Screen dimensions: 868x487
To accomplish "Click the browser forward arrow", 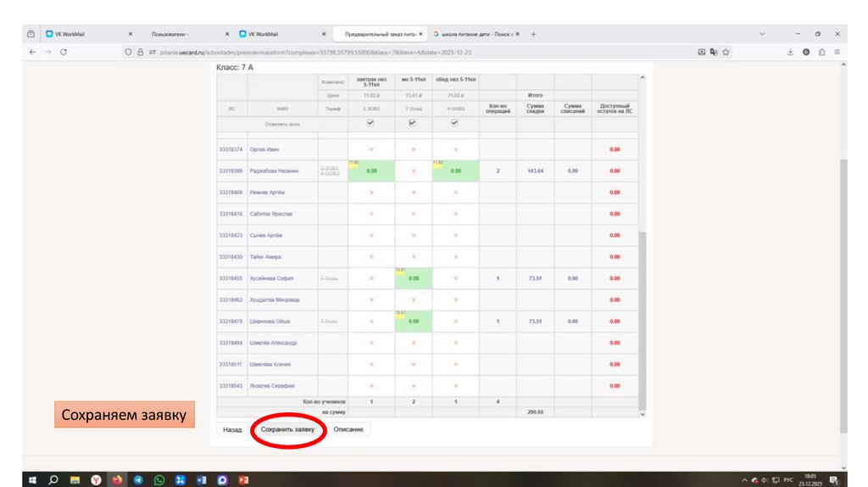I will point(48,52).
